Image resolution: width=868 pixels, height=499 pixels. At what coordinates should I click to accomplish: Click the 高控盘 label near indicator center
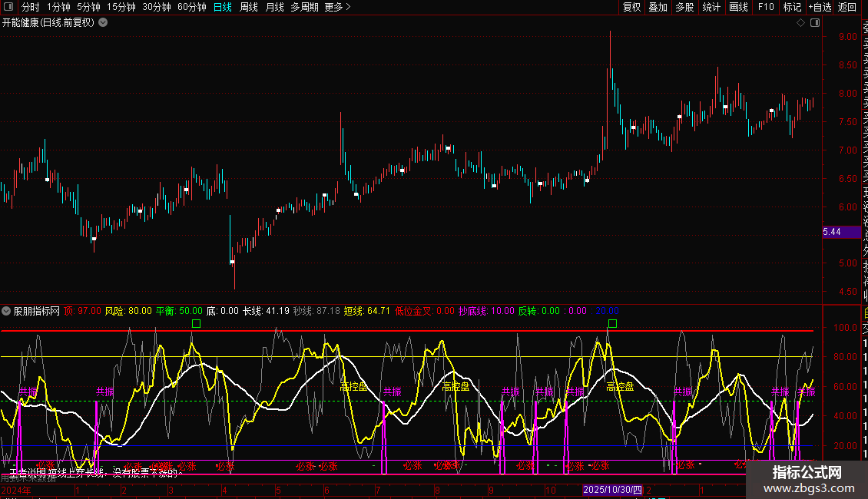click(x=456, y=386)
